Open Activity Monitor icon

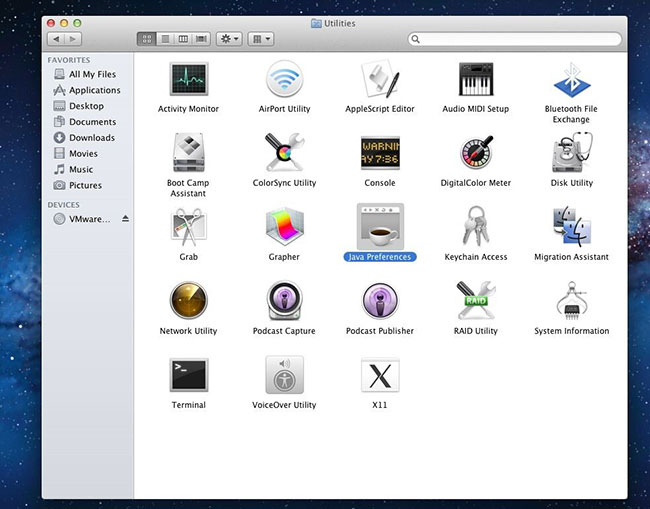189,79
